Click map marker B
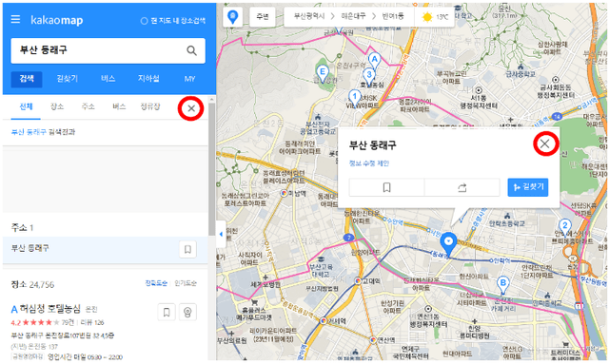Screen dimensions: 609x364 (503, 284)
